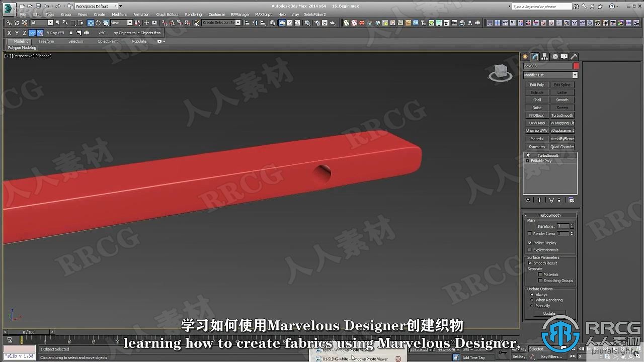The width and height of the screenshot is (644, 362).
Task: Click the Quad Chamfer modifier button
Action: click(562, 147)
